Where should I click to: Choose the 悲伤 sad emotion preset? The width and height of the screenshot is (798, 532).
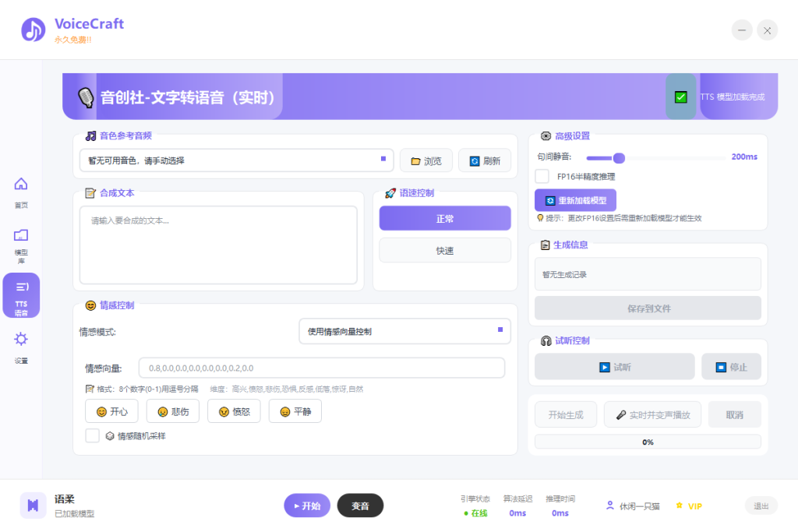pos(173,411)
